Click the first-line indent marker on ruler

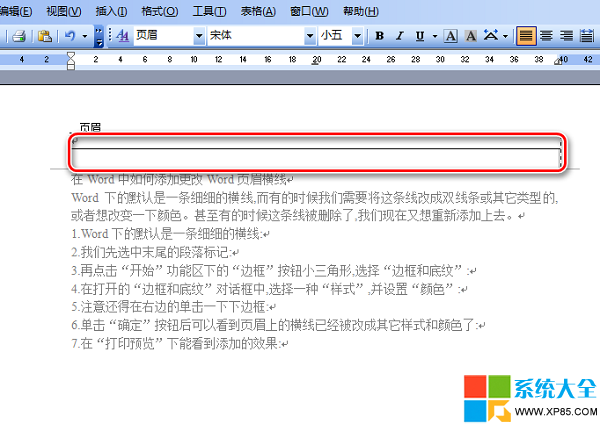point(71,55)
